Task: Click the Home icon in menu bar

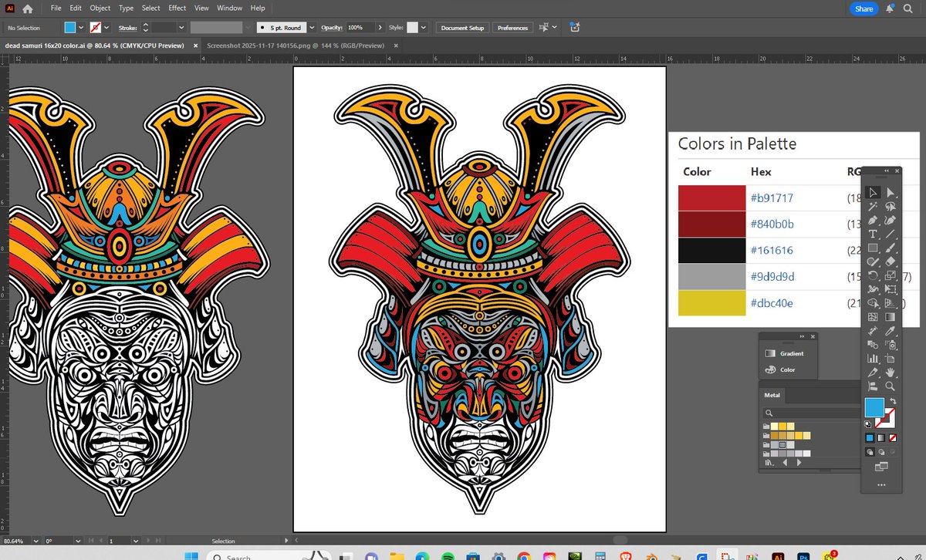Action: pos(28,8)
